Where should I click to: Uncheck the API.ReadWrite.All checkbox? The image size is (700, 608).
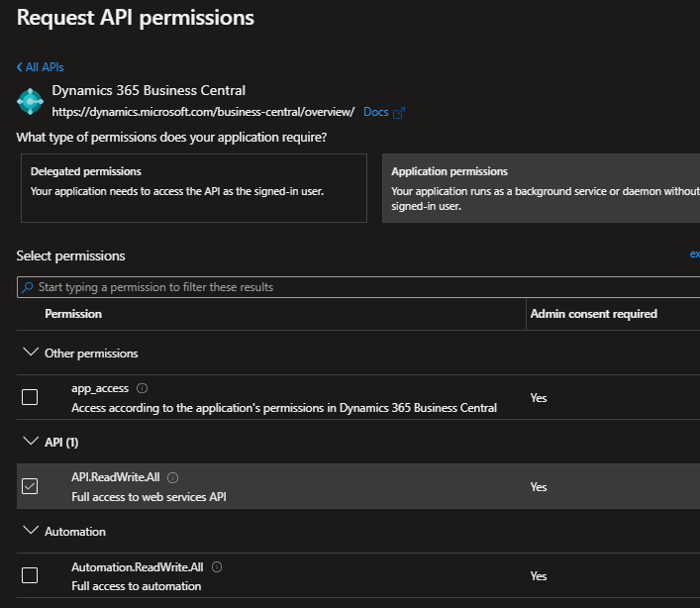pos(30,486)
